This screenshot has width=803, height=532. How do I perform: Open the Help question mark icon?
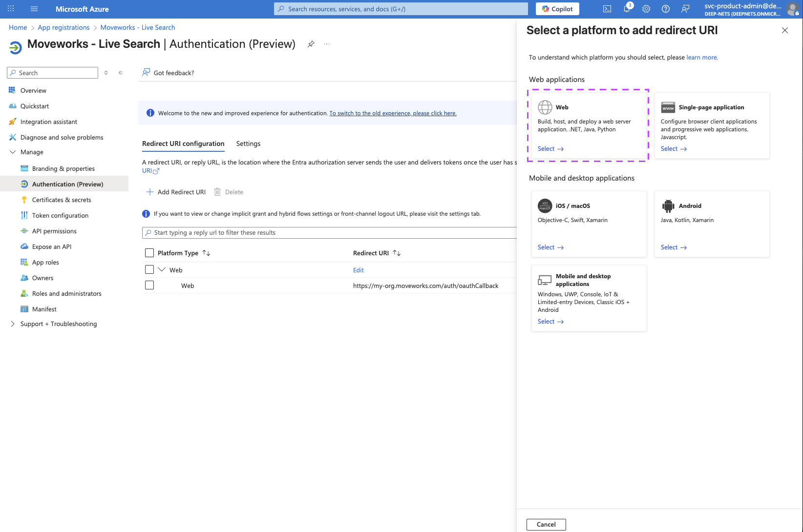click(666, 9)
